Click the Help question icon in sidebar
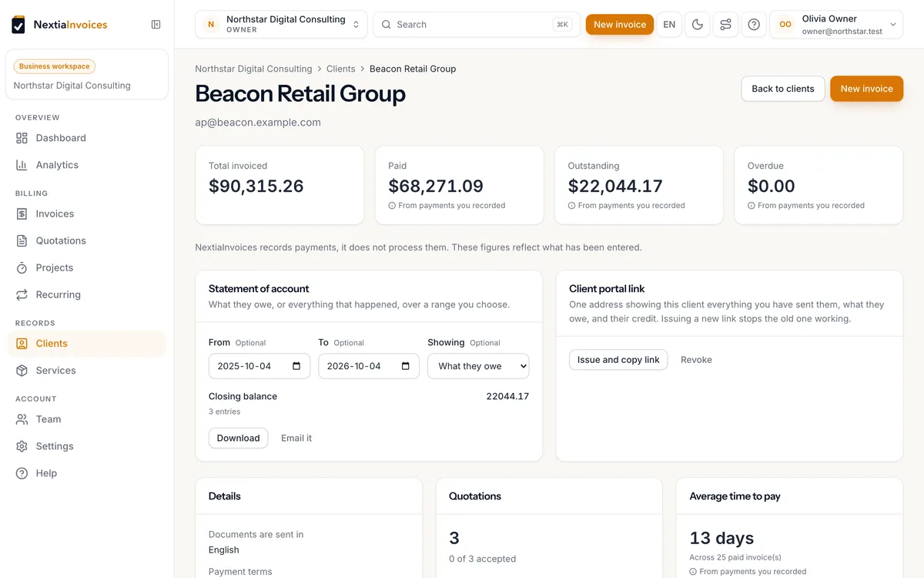The height and width of the screenshot is (578, 924). click(22, 473)
